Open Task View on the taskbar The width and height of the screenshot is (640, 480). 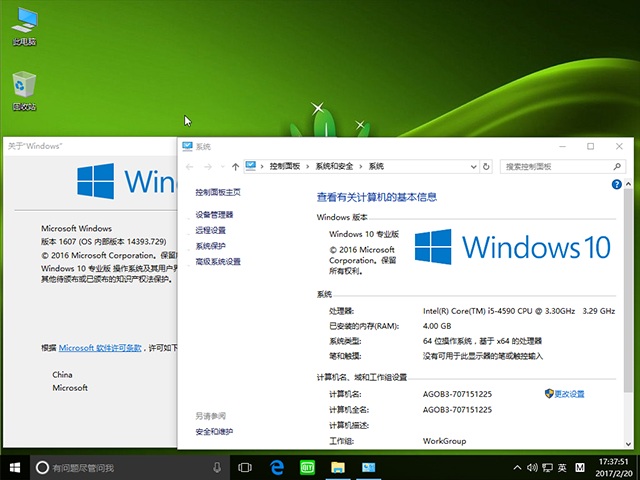click(x=245, y=468)
